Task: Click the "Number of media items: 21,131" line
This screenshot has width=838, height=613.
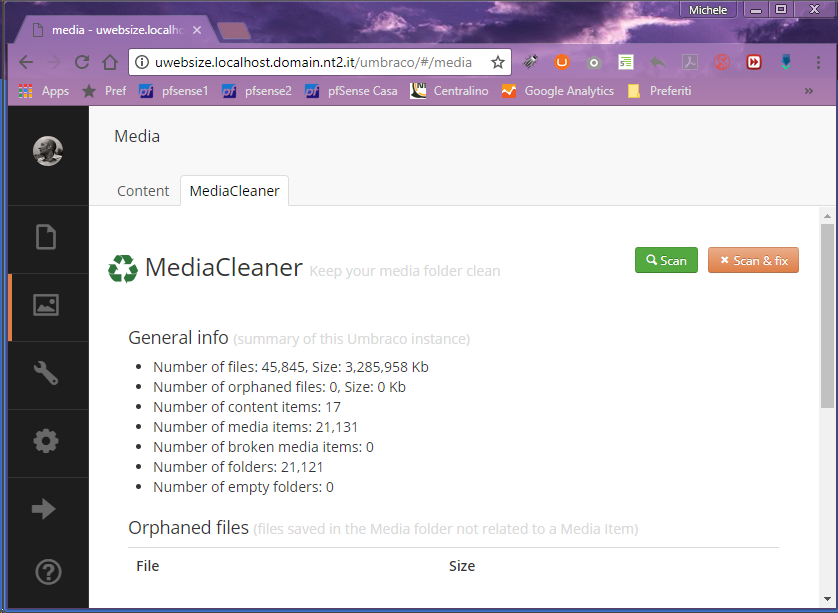Action: 255,426
